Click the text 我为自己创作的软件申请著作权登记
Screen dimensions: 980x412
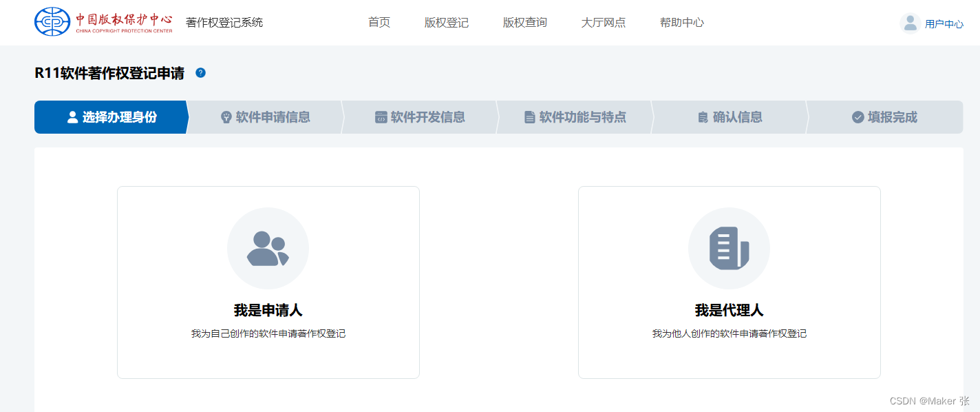pos(268,334)
